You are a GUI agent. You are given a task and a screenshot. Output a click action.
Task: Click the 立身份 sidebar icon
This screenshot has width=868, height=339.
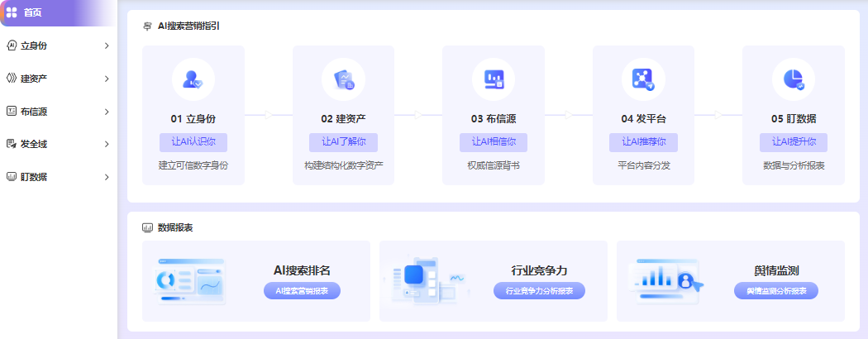click(11, 46)
